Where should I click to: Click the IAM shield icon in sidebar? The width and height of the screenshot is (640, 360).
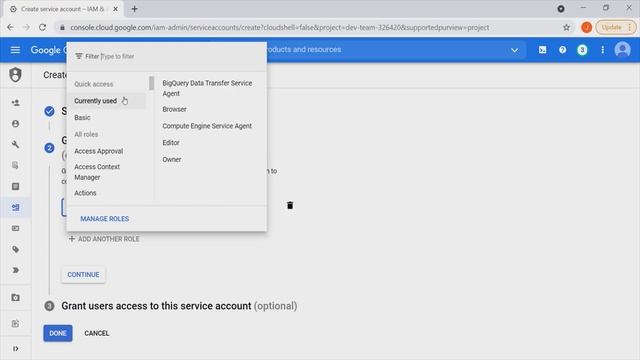pos(16,75)
